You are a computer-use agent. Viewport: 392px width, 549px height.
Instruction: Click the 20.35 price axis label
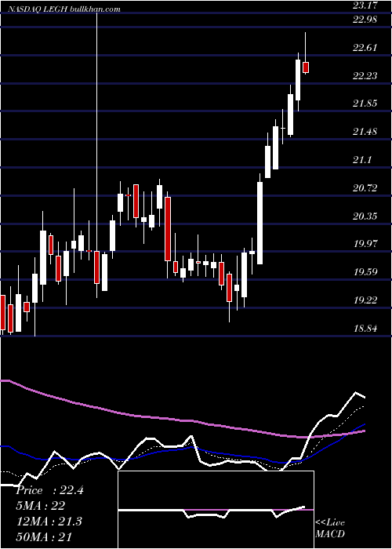365,216
